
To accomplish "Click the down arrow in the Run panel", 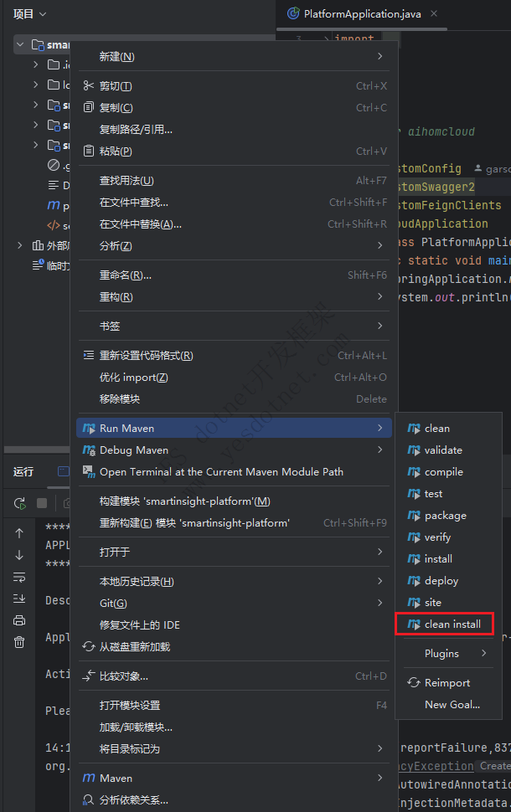I will pyautogui.click(x=19, y=555).
